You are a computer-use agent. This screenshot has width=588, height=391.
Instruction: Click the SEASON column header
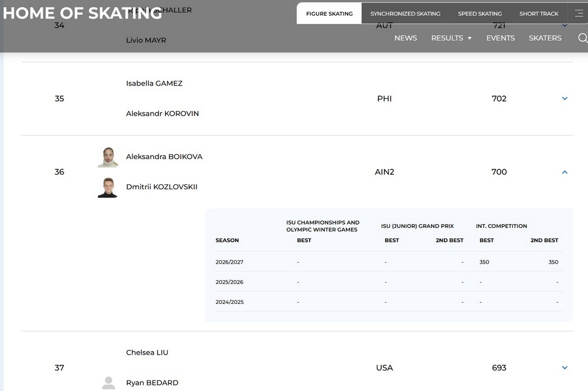tap(227, 240)
